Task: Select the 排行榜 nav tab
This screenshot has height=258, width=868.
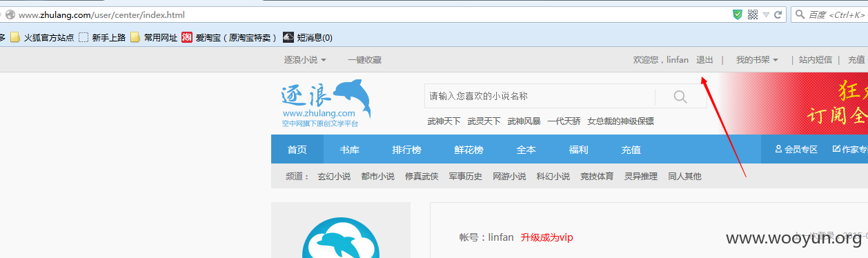Action: click(x=406, y=150)
